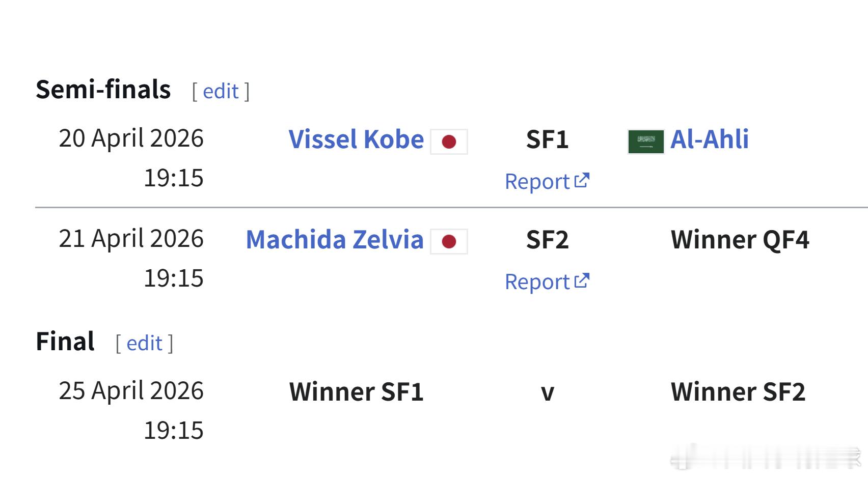Click the Japan flag beside Vissel Kobe
This screenshot has height=478, width=868.
(449, 142)
